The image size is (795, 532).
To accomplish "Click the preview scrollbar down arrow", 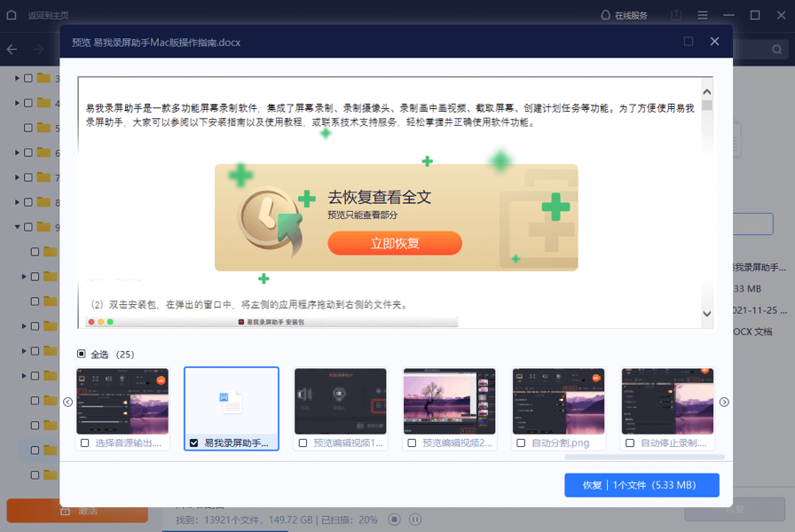I will point(707,314).
